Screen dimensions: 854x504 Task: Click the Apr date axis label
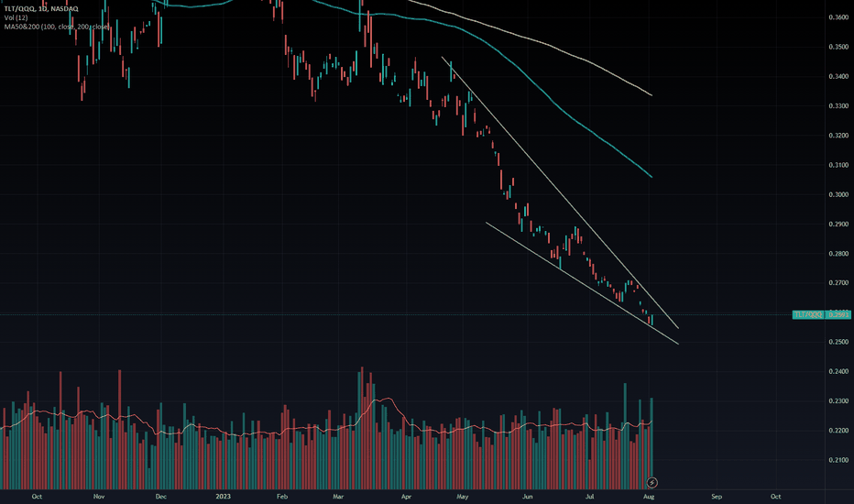pyautogui.click(x=406, y=497)
